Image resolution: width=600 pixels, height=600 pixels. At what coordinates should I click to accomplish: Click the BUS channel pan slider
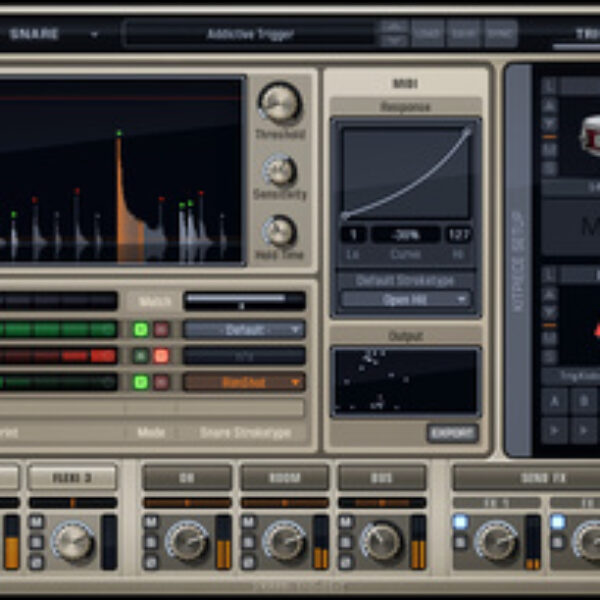[x=382, y=503]
